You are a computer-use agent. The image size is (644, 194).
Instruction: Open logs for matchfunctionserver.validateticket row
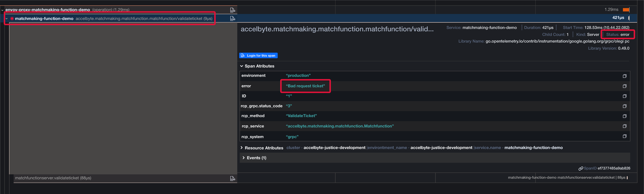tap(233, 178)
